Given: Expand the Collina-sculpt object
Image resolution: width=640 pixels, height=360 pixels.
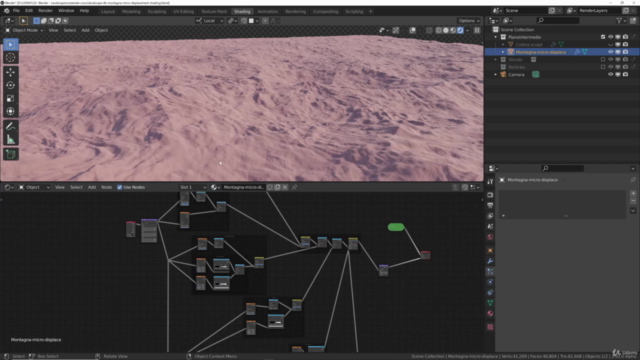Looking at the screenshot, I should (503, 44).
